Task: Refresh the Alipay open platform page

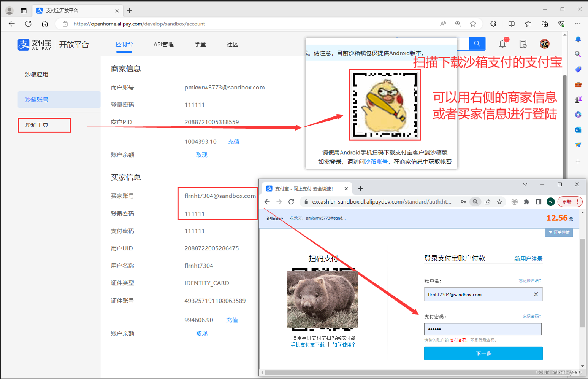Action: pos(28,24)
